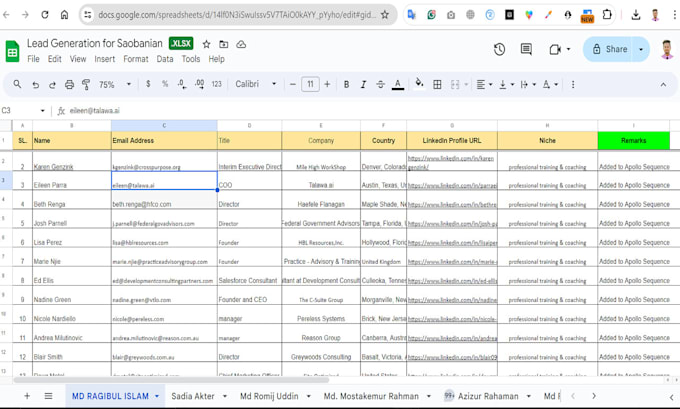Open the Name box dropdown arrow
The height and width of the screenshot is (409, 680).
pos(42,111)
